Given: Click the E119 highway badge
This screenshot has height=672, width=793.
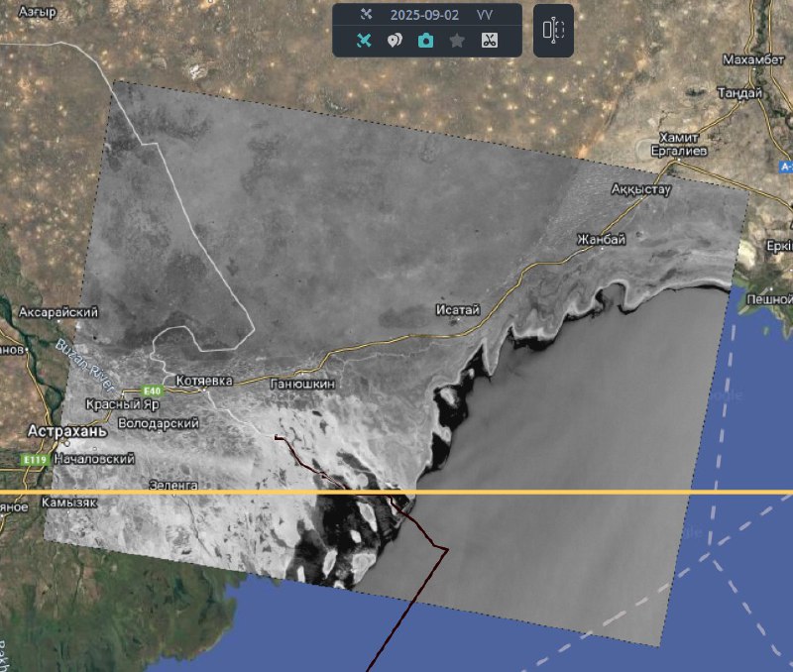Looking at the screenshot, I should 34,460.
